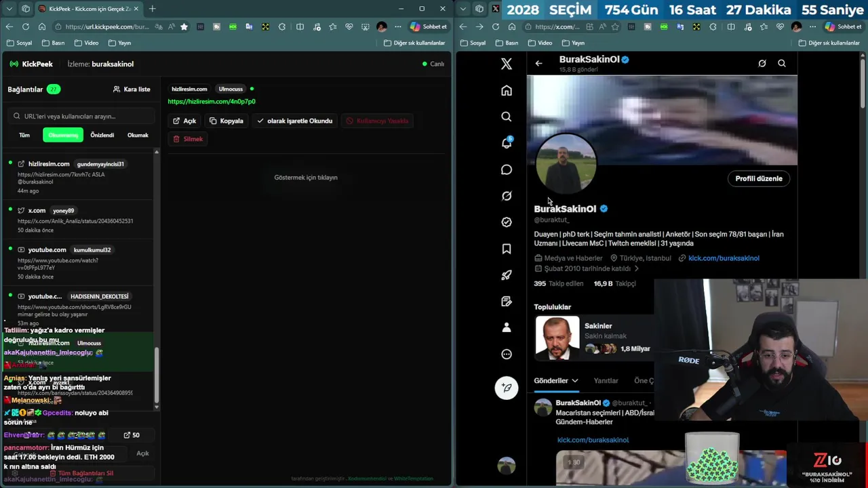Favorite the KickPeek page with the star

click(x=184, y=26)
